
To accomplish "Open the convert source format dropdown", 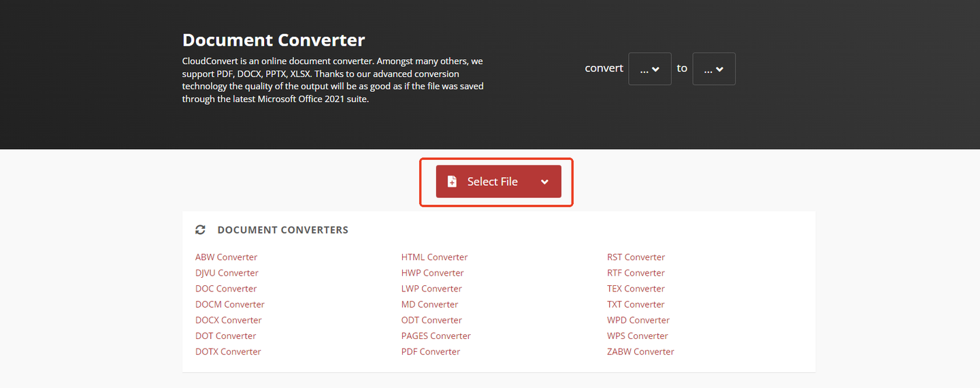I will point(650,69).
